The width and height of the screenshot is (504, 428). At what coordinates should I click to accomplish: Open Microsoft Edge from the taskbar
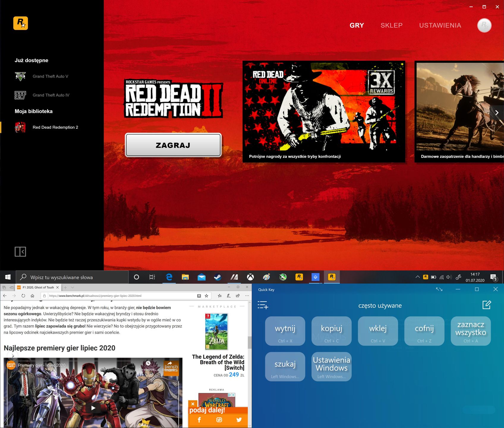coord(169,277)
